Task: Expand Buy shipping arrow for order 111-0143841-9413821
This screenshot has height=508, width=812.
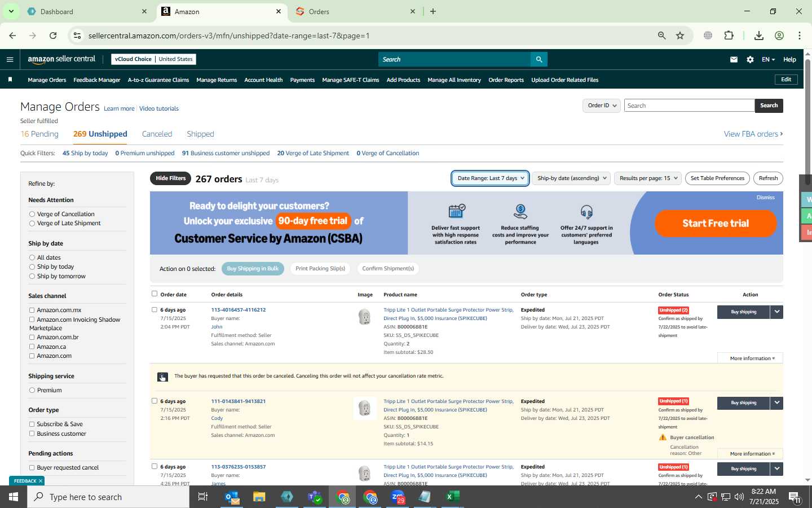Action: [x=776, y=403]
